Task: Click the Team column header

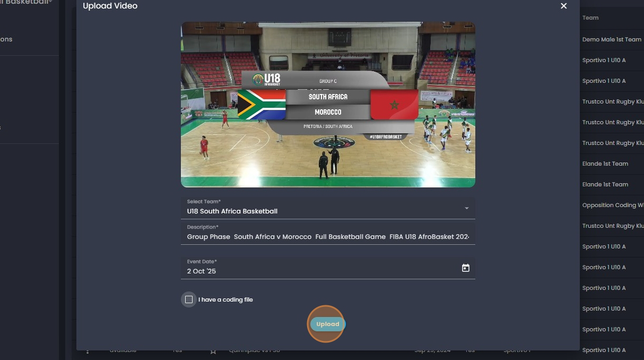Action: (590, 18)
